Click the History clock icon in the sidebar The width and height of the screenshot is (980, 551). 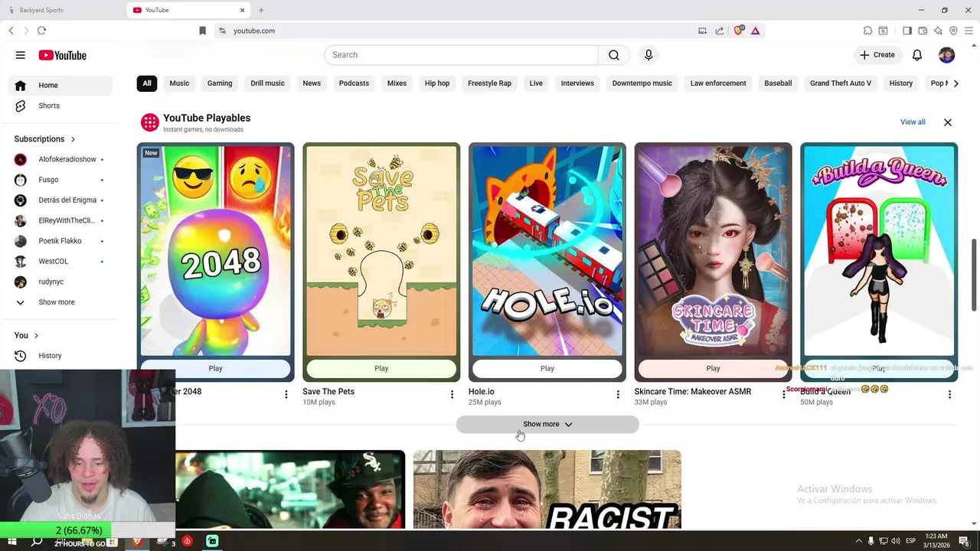click(x=21, y=356)
